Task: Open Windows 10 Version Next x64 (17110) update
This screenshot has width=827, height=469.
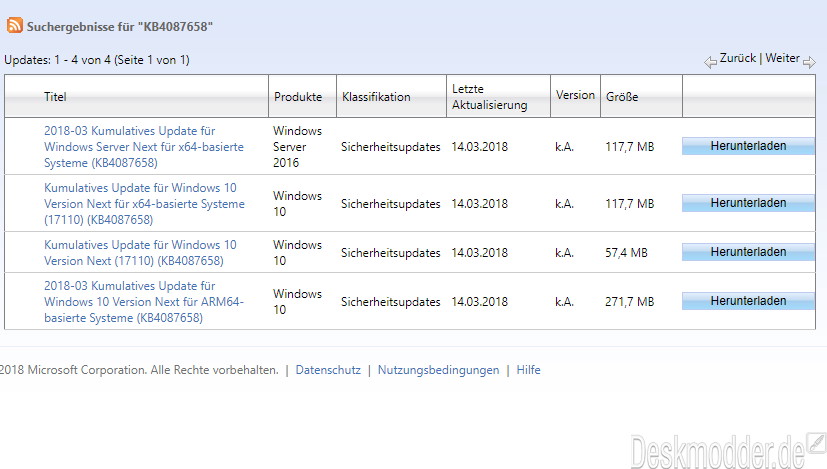Action: [144, 204]
